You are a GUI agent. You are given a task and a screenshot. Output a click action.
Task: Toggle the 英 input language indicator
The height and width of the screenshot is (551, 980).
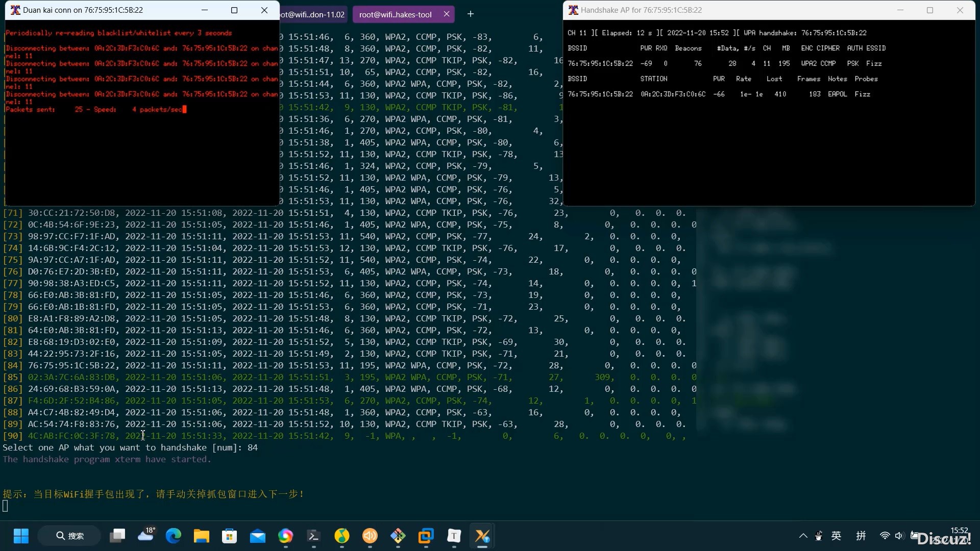click(x=836, y=536)
